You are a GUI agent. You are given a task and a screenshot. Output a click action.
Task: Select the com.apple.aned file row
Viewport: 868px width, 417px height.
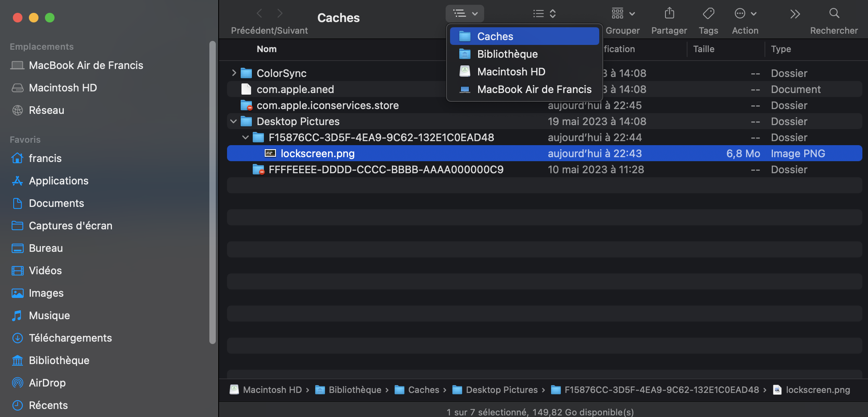tap(295, 89)
